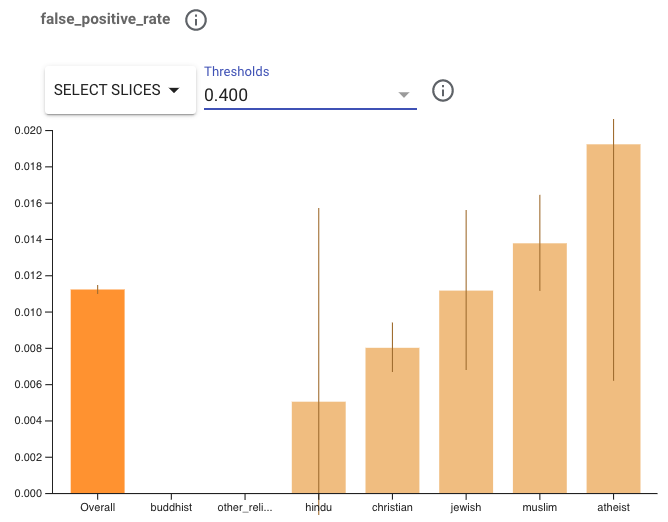Click the jewish bar

pyautogui.click(x=466, y=391)
